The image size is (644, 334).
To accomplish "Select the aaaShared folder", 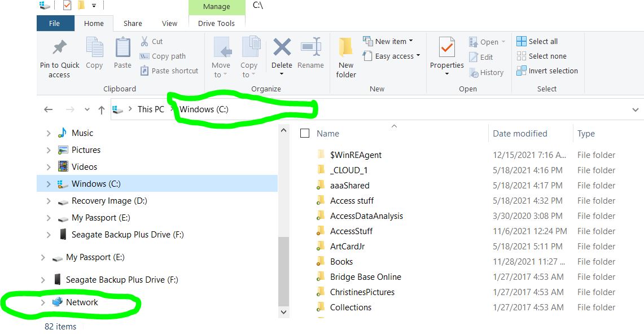I will click(349, 186).
